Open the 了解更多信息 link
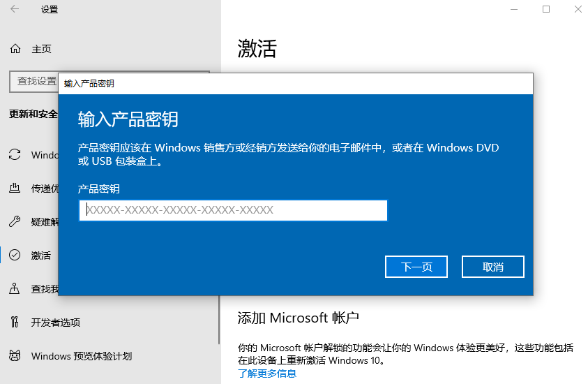Screen dimensions: 588x384 pyautogui.click(x=267, y=374)
